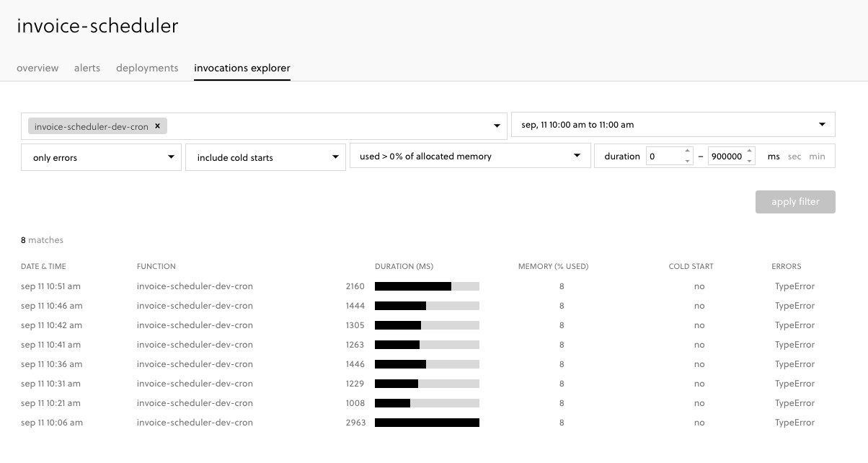Switch duration units to min
Image resolution: width=868 pixels, height=463 pixels.
click(815, 156)
